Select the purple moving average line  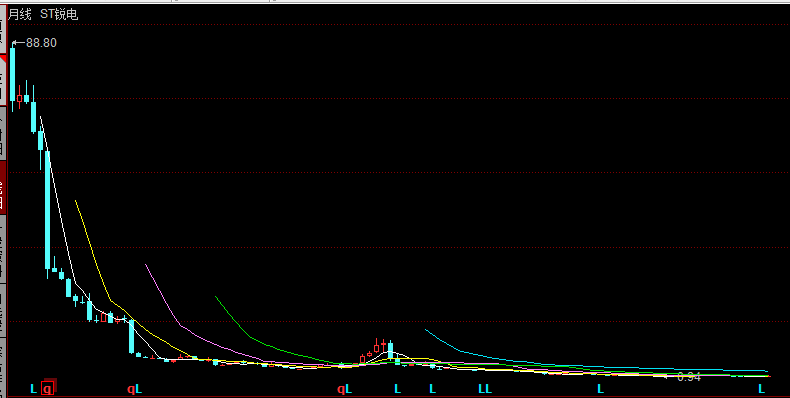point(166,307)
